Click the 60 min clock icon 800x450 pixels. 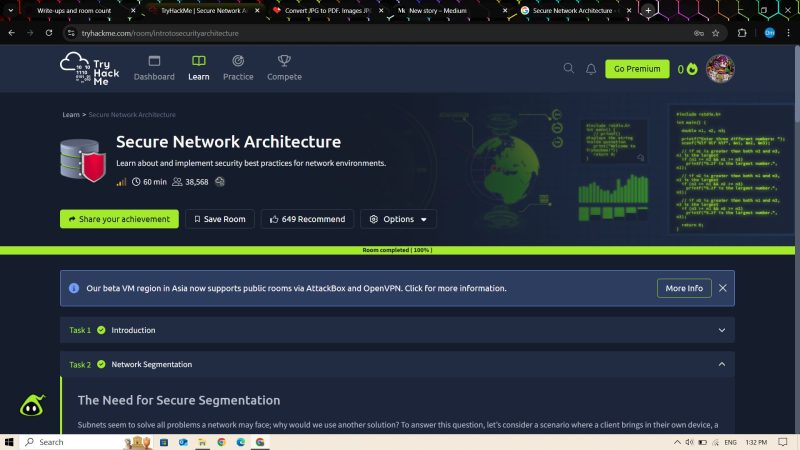[x=136, y=182]
